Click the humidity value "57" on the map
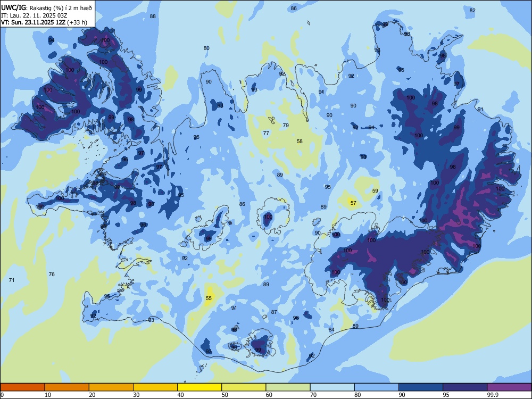532x399 pixels. pos(353,203)
